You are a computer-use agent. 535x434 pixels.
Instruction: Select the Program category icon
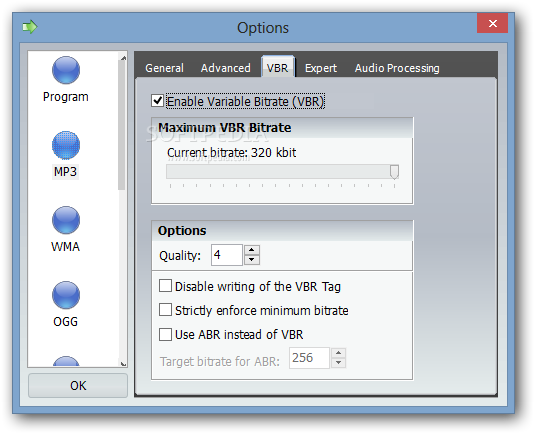(66, 70)
